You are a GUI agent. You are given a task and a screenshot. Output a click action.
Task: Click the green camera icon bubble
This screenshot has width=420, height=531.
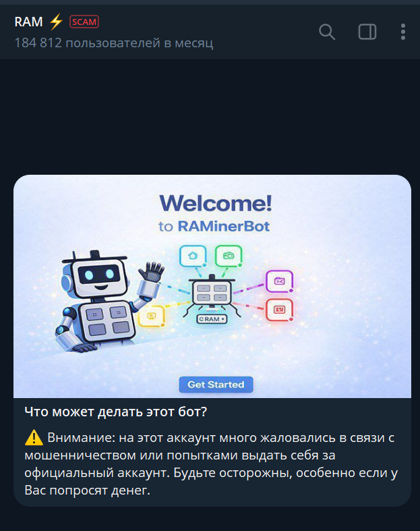[x=229, y=256]
